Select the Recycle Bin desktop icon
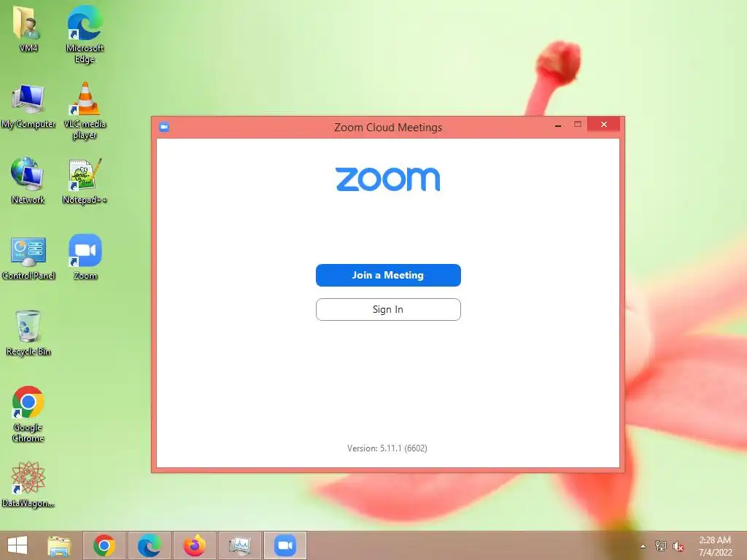 coord(28,333)
